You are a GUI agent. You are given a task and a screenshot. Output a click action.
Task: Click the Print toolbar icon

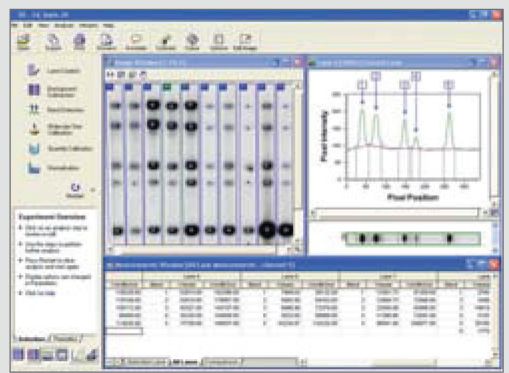pos(79,41)
